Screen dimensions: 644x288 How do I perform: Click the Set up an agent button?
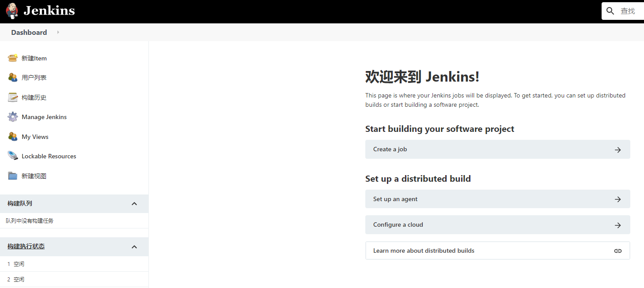[x=498, y=199]
